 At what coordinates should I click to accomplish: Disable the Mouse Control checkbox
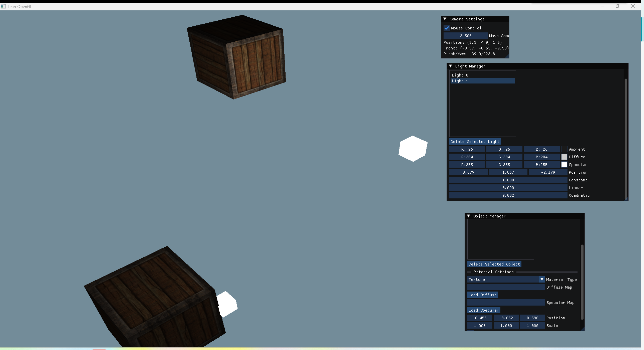point(447,28)
